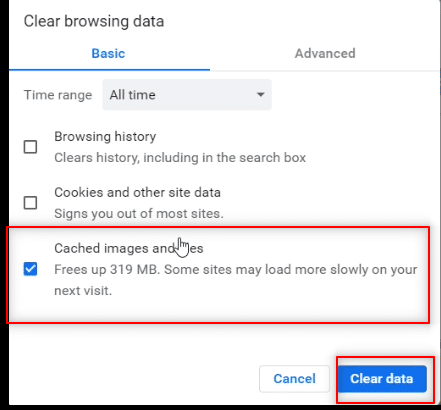Click 'Signs you out of most sites' text
The width and height of the screenshot is (441, 410).
[x=139, y=214]
